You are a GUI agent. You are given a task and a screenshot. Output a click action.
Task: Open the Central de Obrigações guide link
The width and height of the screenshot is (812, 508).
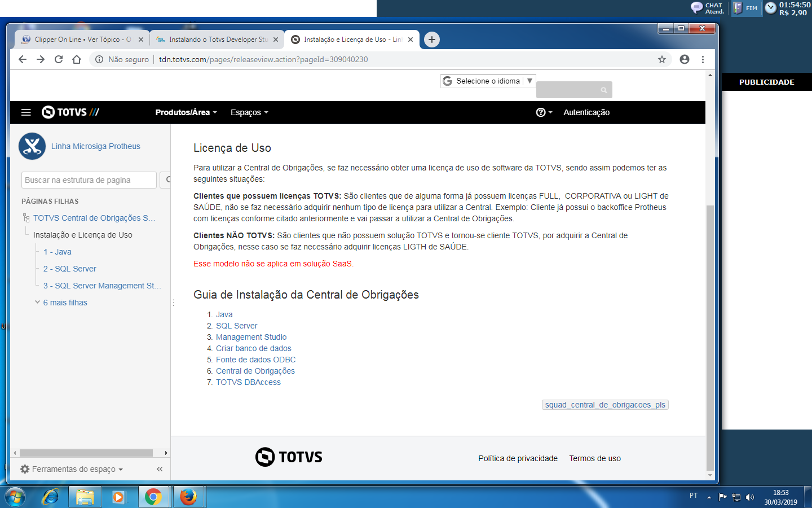point(255,371)
